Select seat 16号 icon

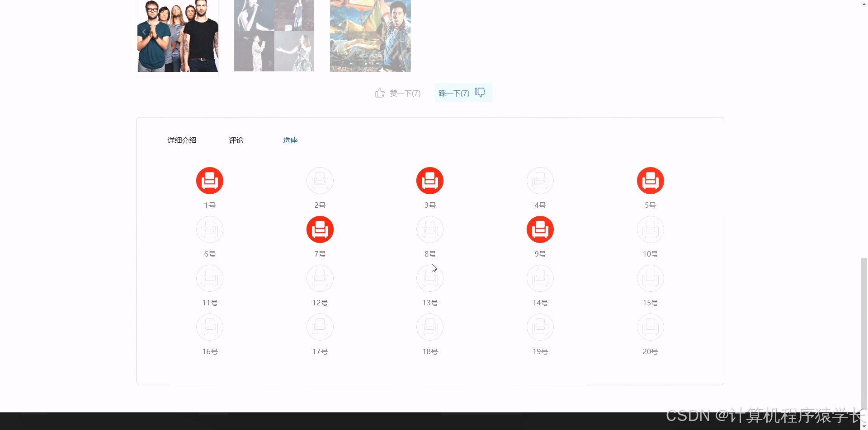pos(210,327)
